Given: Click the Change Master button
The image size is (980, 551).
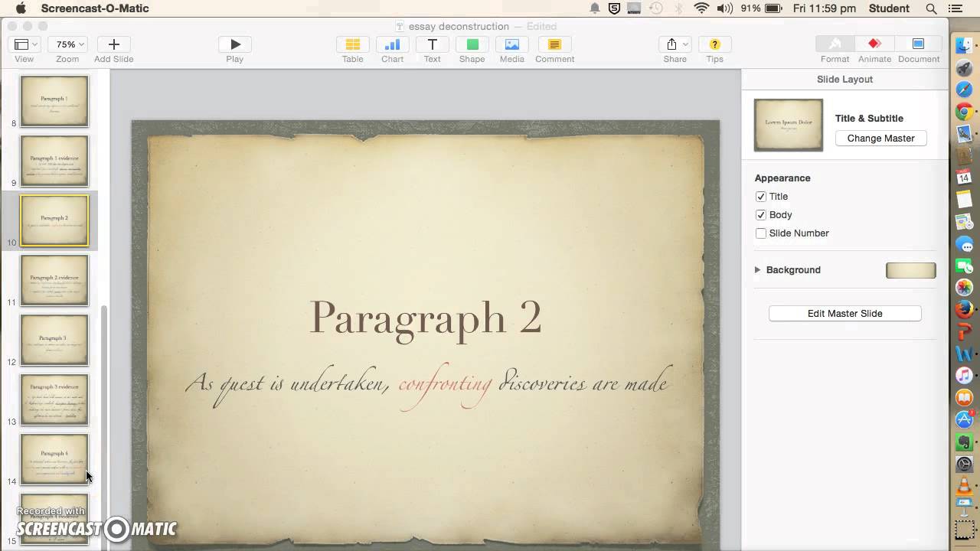Looking at the screenshot, I should click(880, 139).
